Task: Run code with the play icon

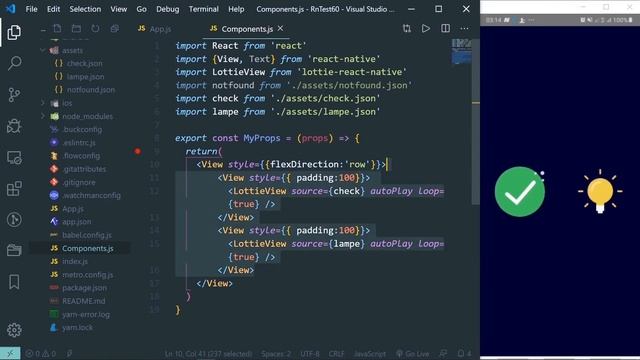Action: point(426,28)
